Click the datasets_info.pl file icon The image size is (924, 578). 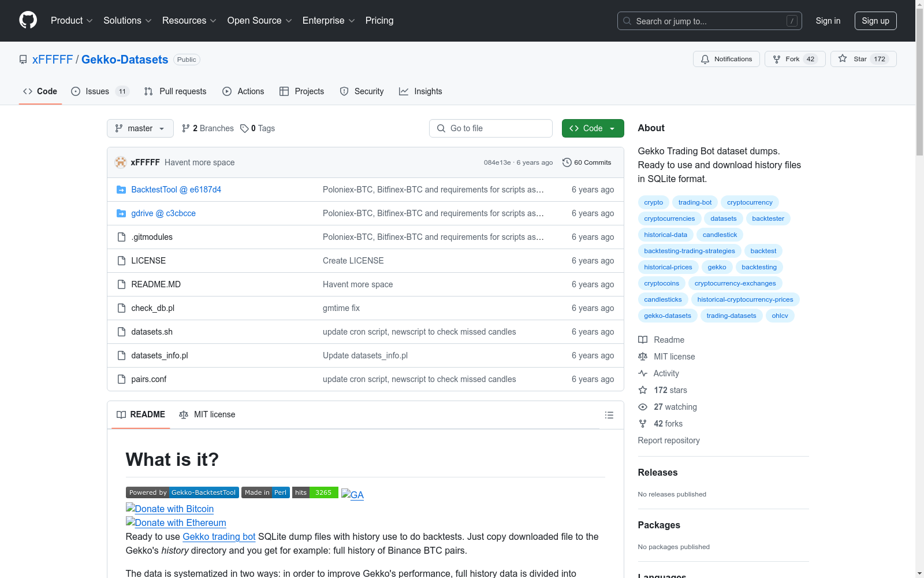pos(121,355)
